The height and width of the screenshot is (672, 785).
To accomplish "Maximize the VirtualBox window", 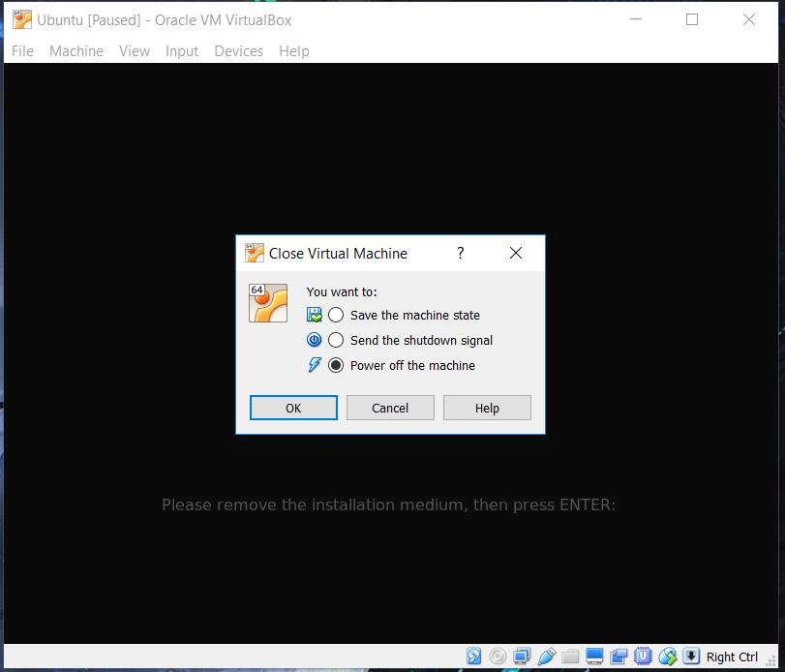I will pos(692,19).
